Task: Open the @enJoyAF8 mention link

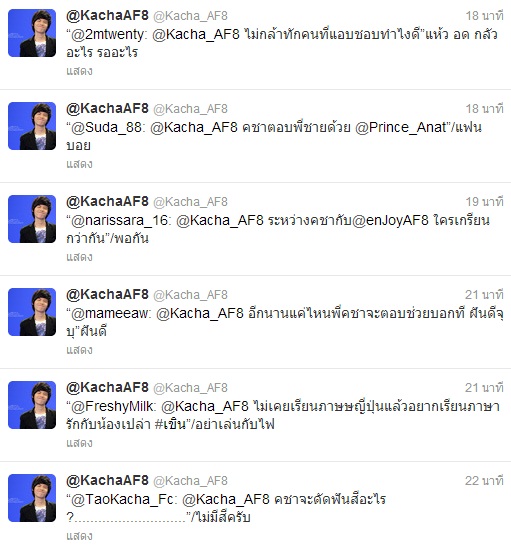Action: coord(390,221)
